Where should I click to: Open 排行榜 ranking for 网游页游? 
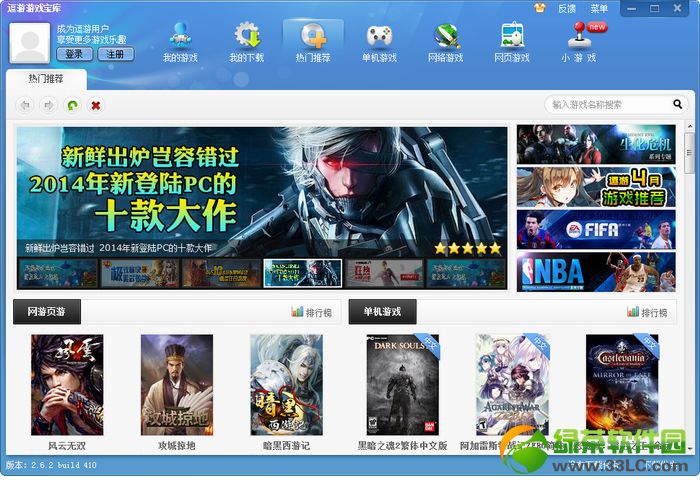(x=312, y=312)
